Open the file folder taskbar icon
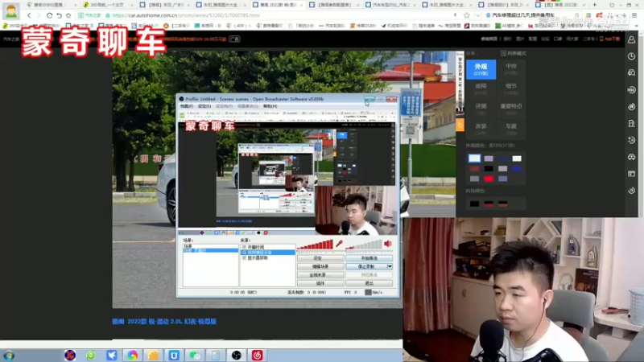Image resolution: width=644 pixels, height=362 pixels. (153, 356)
